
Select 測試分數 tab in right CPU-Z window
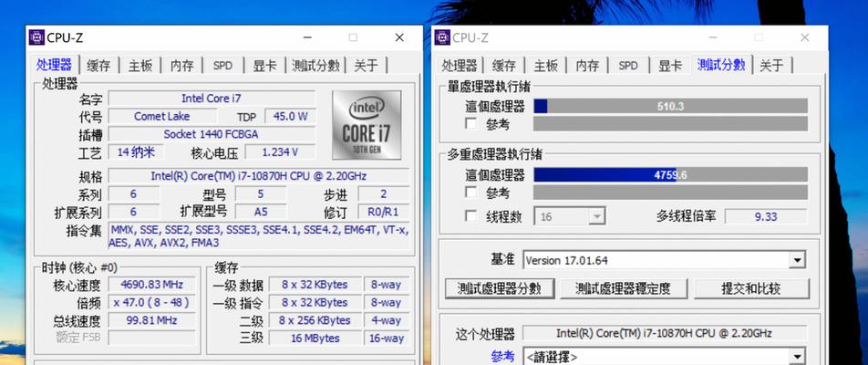720,65
